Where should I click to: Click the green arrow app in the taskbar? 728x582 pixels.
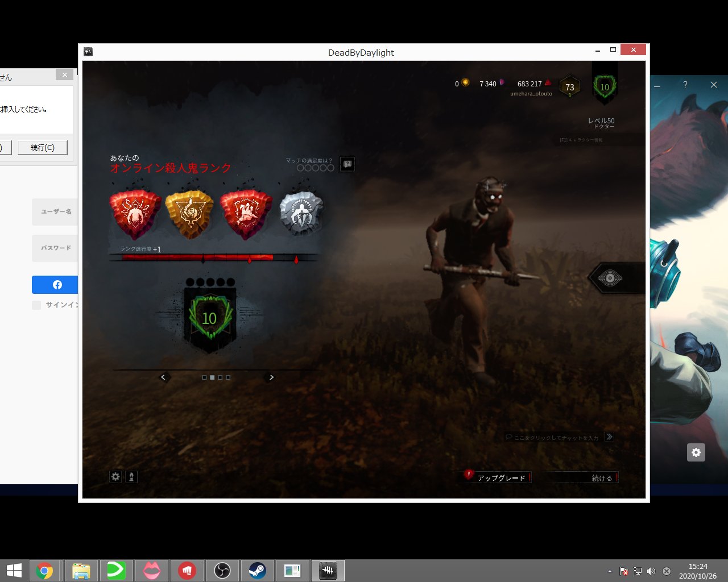[116, 571]
